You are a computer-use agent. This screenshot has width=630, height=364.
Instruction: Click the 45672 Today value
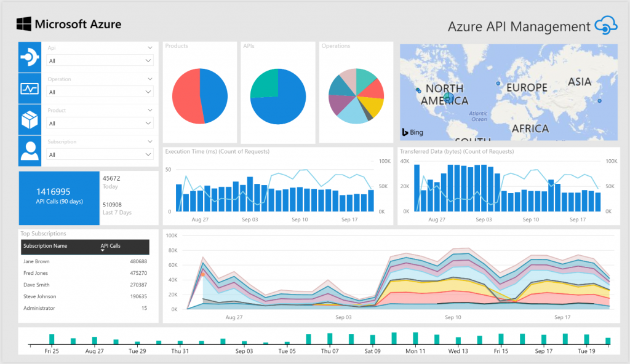click(111, 178)
